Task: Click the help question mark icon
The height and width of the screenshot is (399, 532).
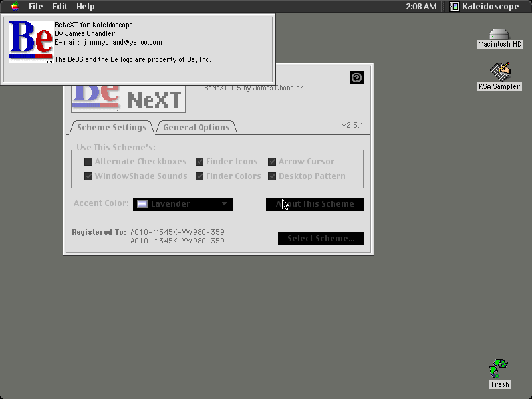Action: click(x=356, y=78)
